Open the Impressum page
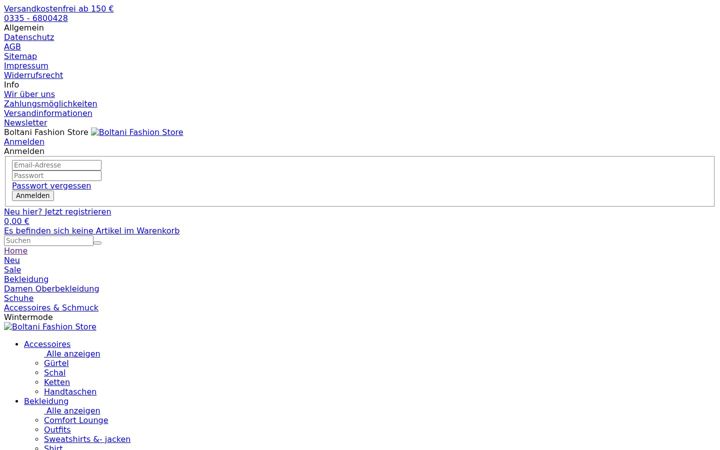720x450 pixels. pyautogui.click(x=26, y=66)
